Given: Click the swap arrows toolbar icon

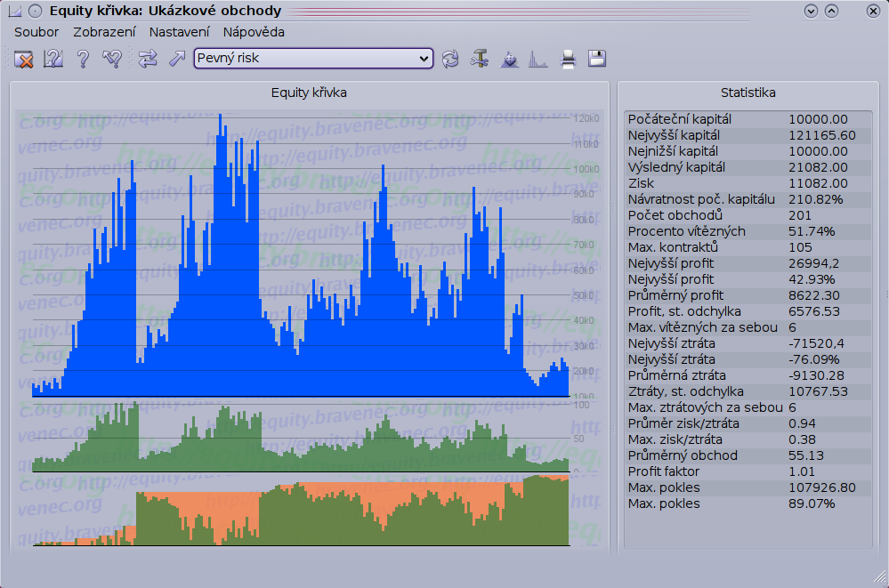Looking at the screenshot, I should [x=148, y=60].
